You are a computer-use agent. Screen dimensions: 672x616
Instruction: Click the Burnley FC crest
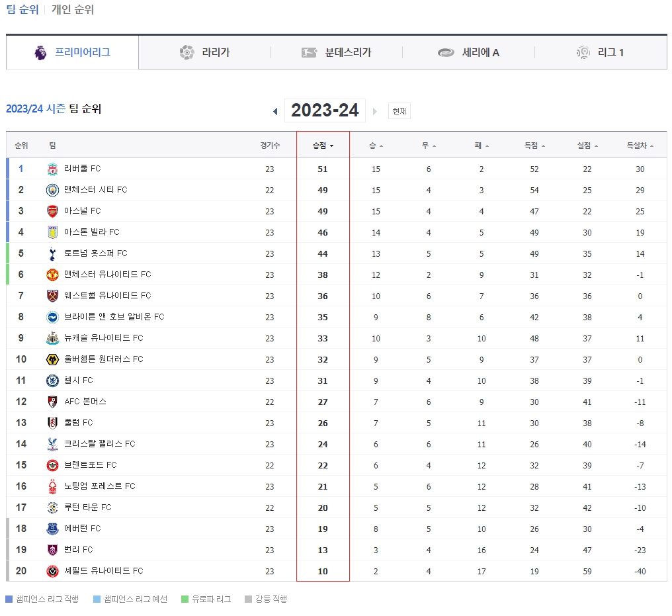52,550
